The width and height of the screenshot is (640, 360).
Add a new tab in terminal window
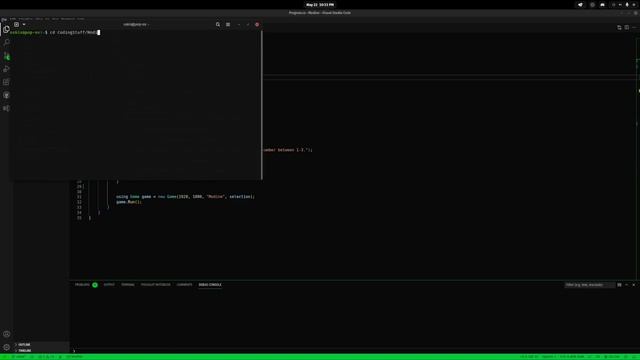[x=16, y=24]
